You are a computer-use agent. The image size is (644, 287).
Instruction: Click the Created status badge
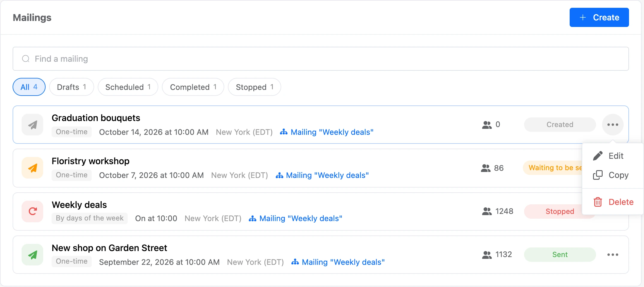pos(560,125)
